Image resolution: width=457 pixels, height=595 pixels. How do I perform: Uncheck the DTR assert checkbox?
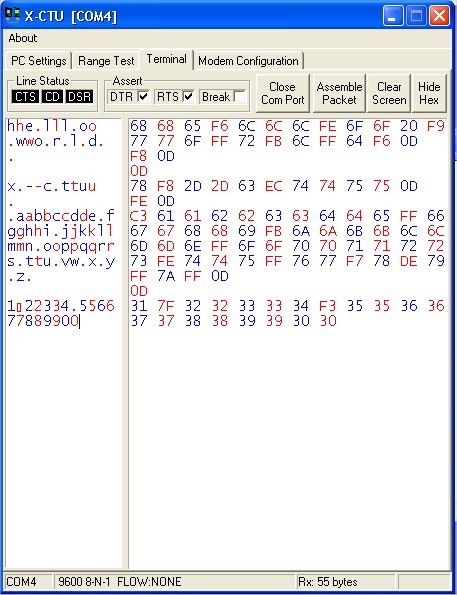click(143, 97)
